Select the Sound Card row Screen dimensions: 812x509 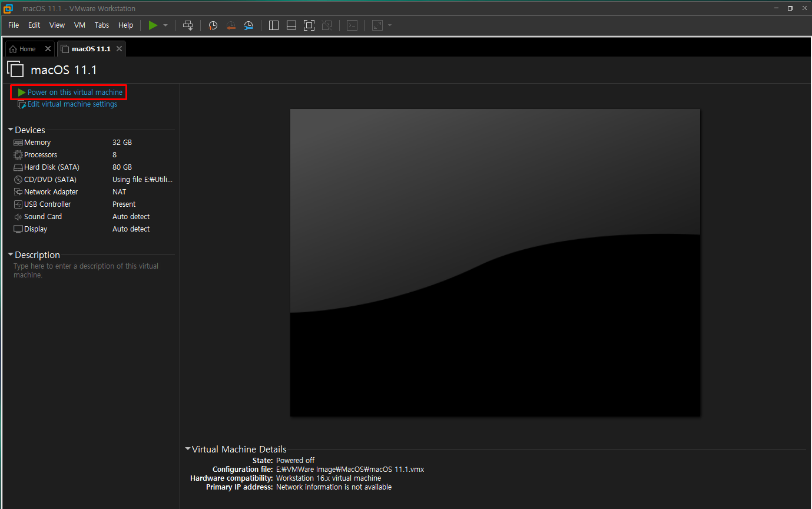pyautogui.click(x=93, y=217)
